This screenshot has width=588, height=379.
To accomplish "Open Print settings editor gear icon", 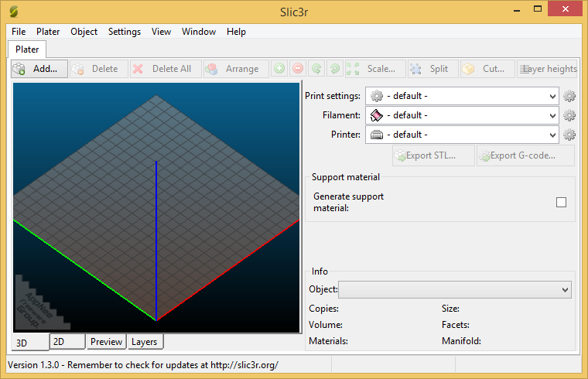I will pos(569,97).
